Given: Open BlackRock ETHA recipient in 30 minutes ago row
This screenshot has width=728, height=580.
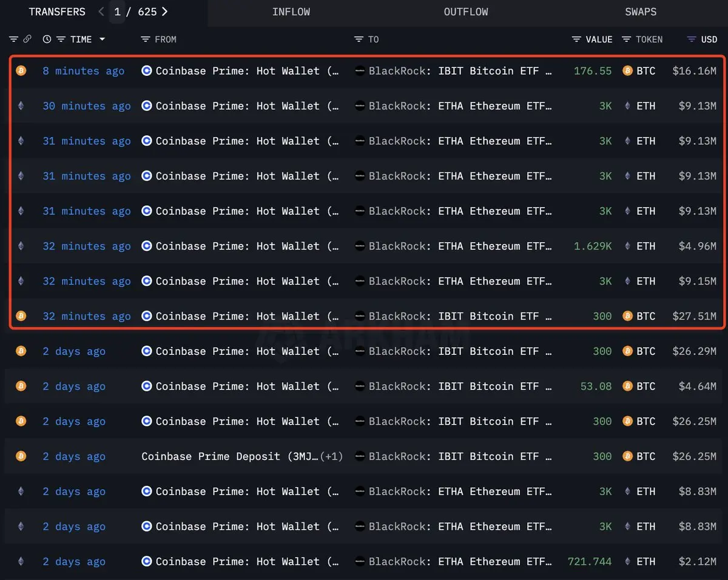Looking at the screenshot, I should click(x=460, y=106).
